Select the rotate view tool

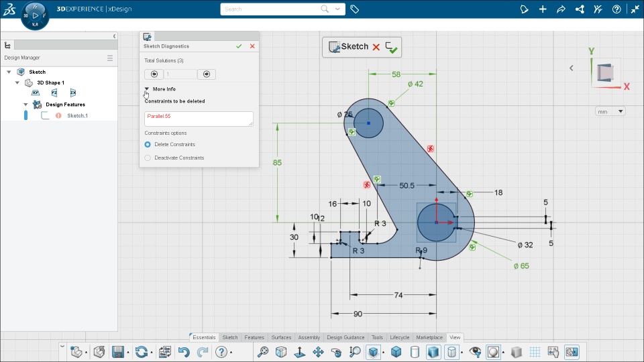point(336,352)
